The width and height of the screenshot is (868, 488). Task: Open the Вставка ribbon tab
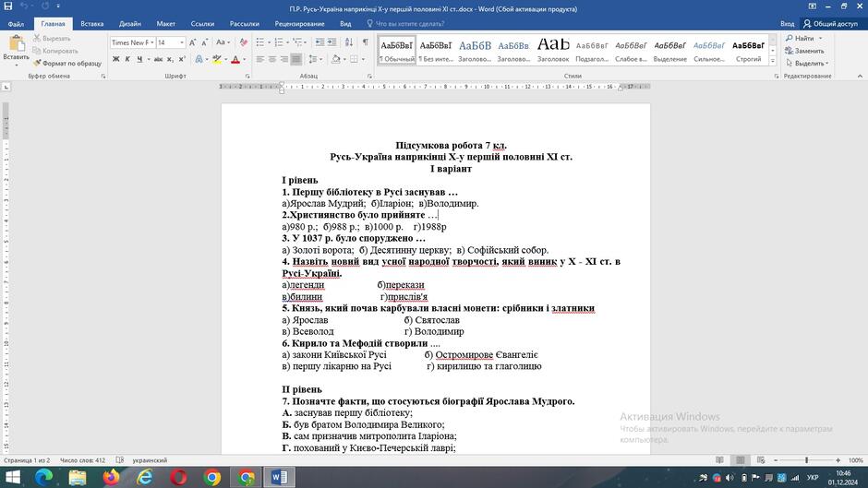92,24
